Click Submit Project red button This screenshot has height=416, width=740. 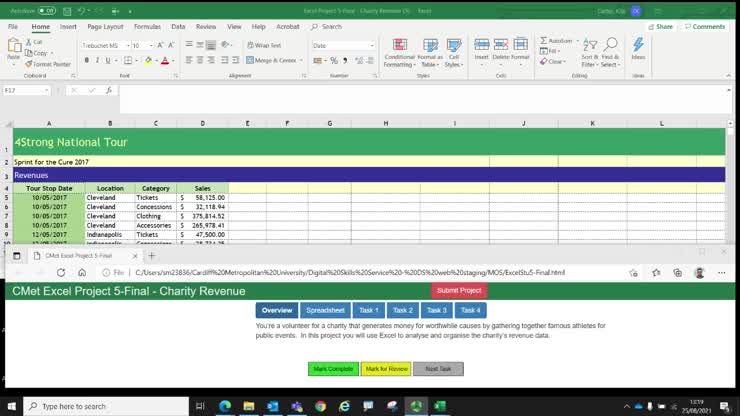[x=459, y=290]
